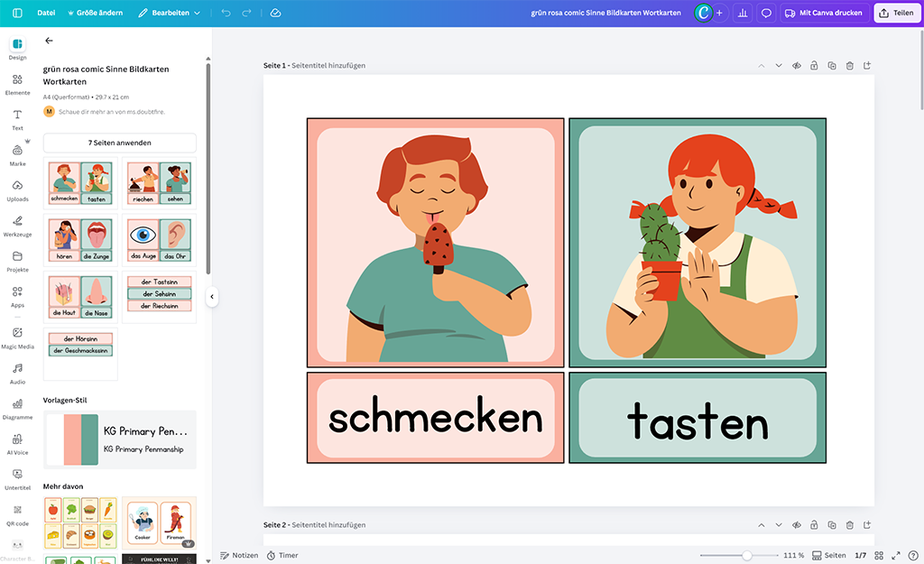Select the tasten text on canvas
This screenshot has width=924, height=564.
698,421
